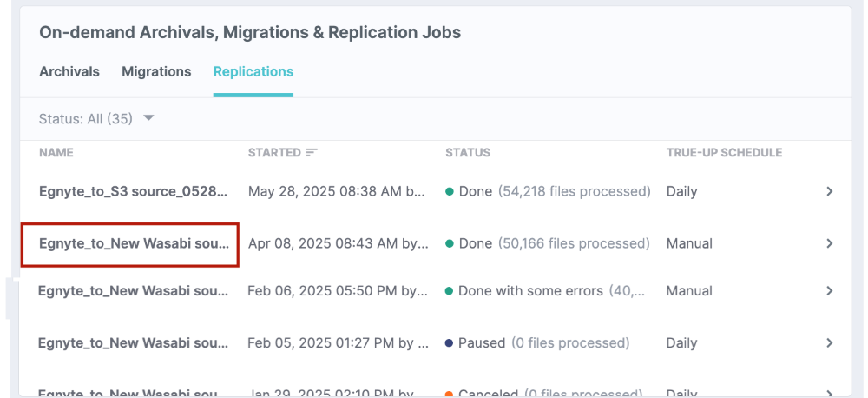The width and height of the screenshot is (868, 398).
Task: Select the Replications tab
Action: 253,71
